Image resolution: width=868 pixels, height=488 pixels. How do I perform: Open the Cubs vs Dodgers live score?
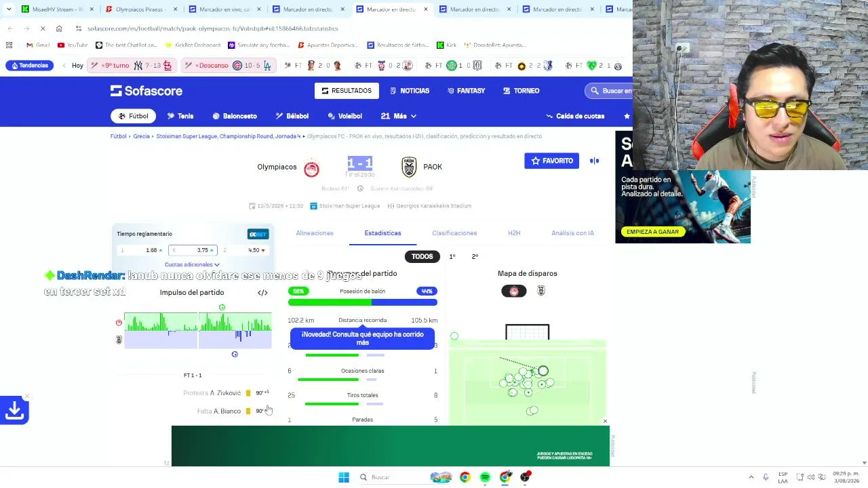[229, 66]
